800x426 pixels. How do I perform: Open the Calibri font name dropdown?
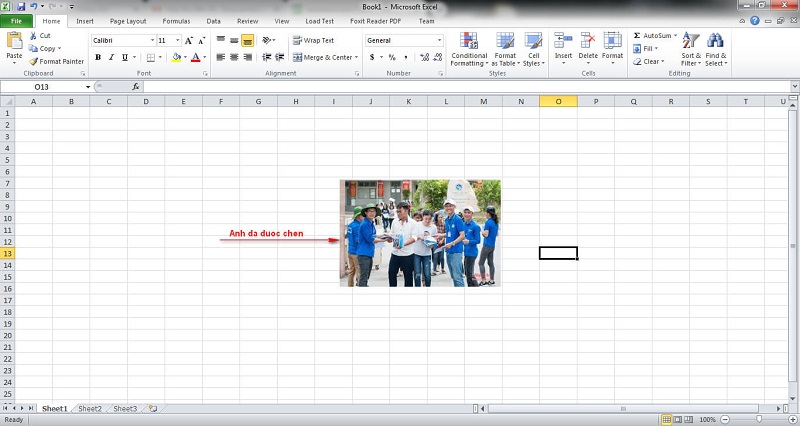coord(152,40)
